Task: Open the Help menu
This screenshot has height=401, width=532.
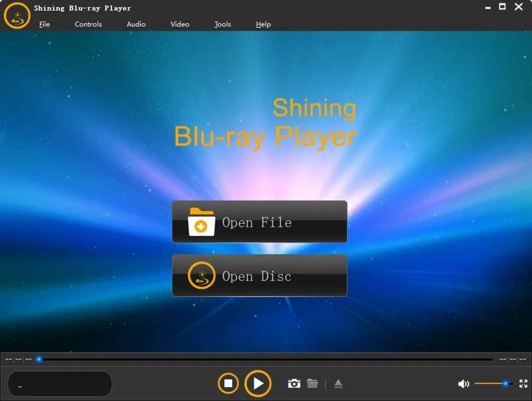Action: pos(263,24)
